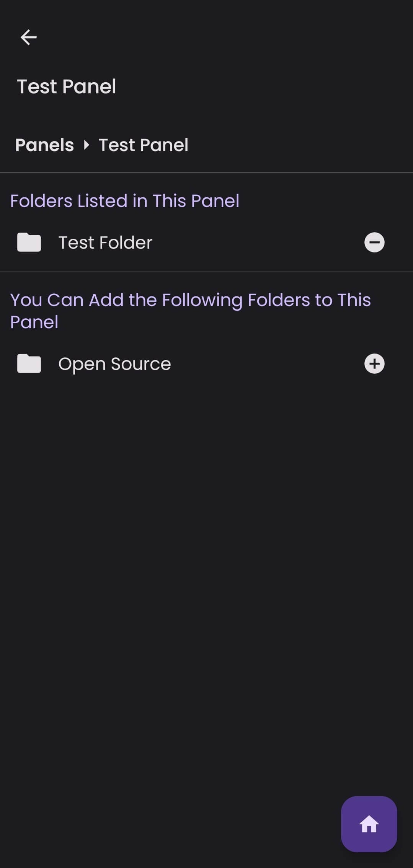Click the breadcrumb separator arrow
The height and width of the screenshot is (868, 413).
point(87,145)
